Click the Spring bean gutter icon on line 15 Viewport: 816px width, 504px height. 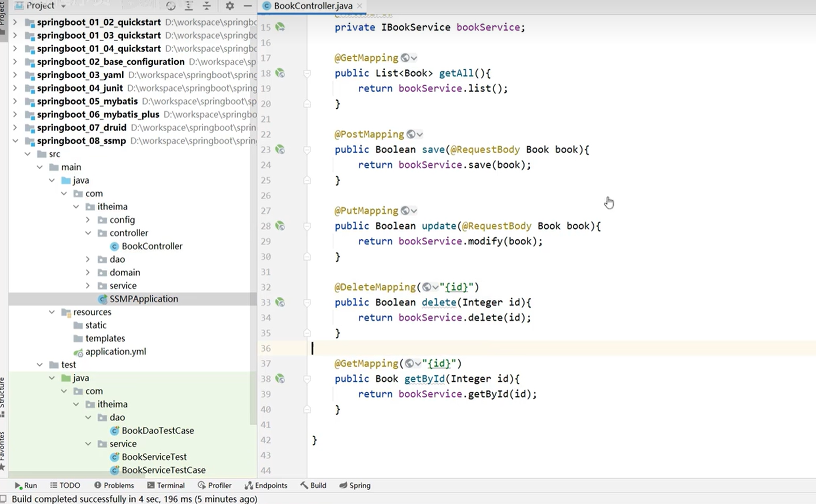coord(280,27)
